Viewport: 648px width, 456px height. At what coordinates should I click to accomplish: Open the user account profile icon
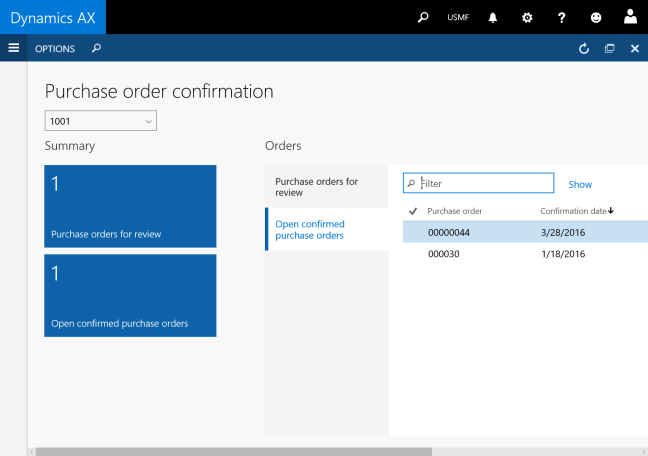click(630, 17)
